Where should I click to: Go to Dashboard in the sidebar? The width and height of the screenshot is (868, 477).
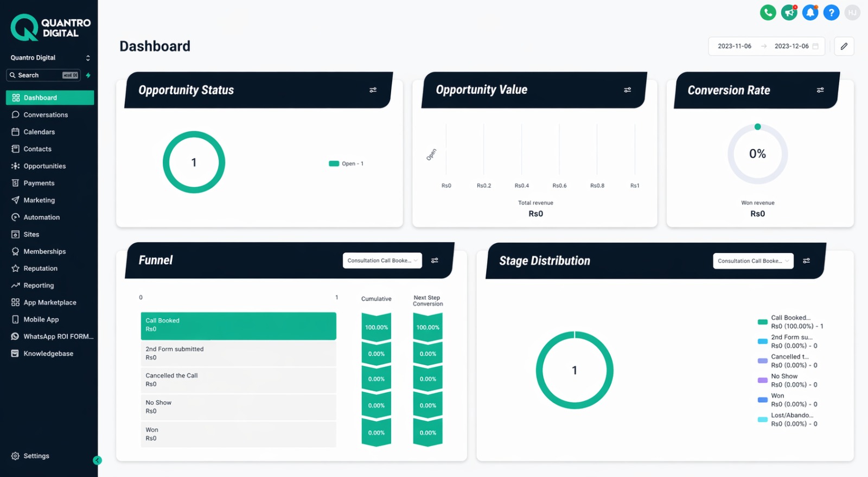pyautogui.click(x=50, y=98)
